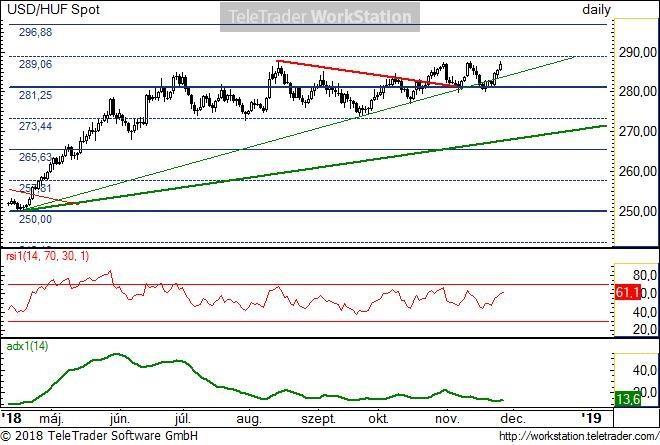Image resolution: width=660 pixels, height=445 pixels.
Task: Click the 280,00 price axis value
Action: pyautogui.click(x=637, y=91)
